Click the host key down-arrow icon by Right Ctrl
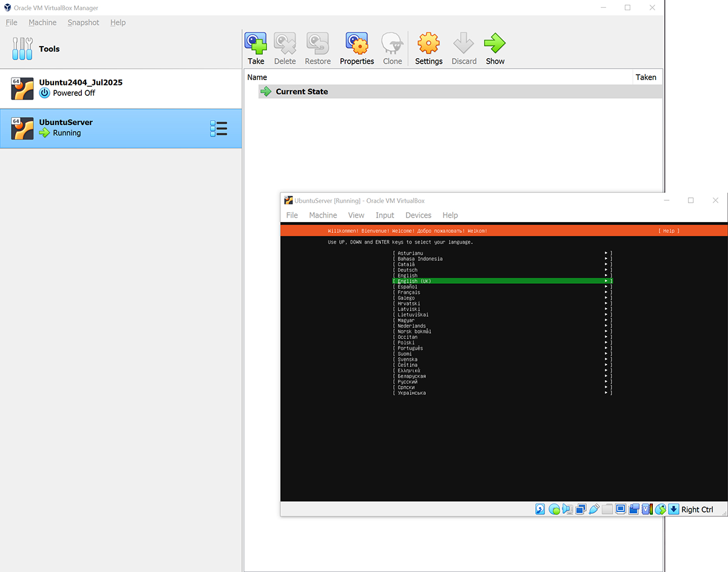 click(674, 509)
